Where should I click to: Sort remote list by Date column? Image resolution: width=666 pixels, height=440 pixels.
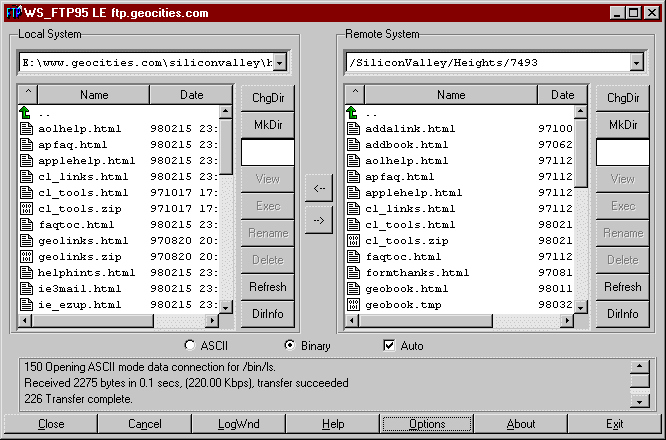click(563, 94)
